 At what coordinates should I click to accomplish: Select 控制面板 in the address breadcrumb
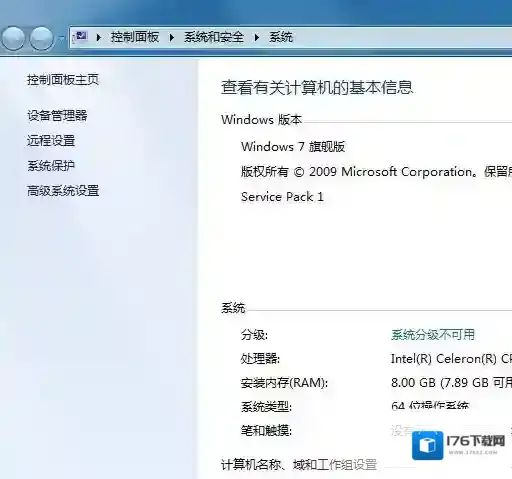[x=135, y=37]
